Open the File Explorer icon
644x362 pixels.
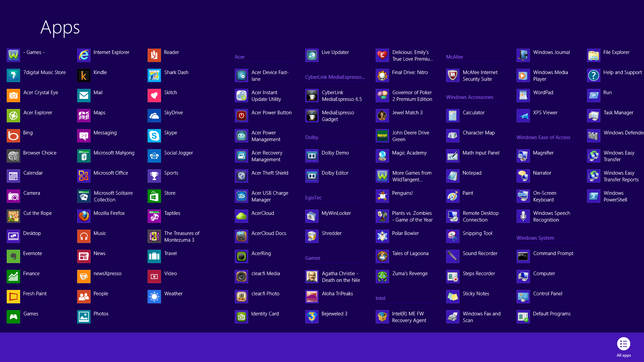(x=594, y=55)
